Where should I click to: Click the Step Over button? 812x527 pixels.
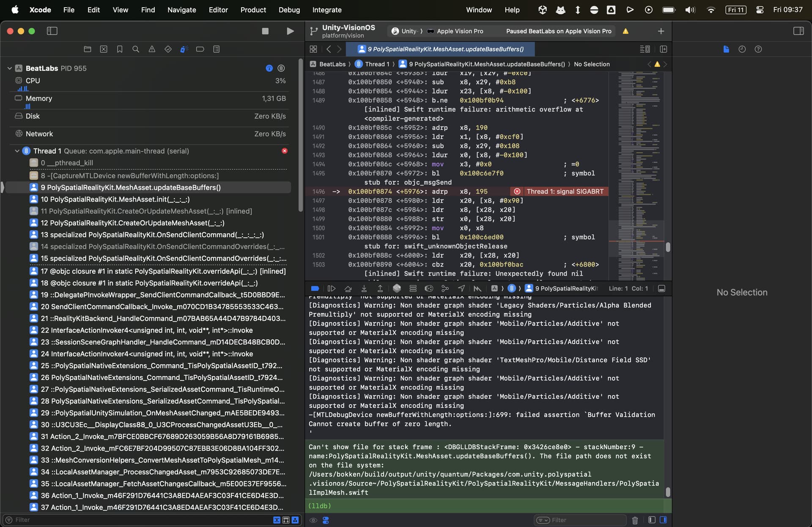(x=348, y=288)
